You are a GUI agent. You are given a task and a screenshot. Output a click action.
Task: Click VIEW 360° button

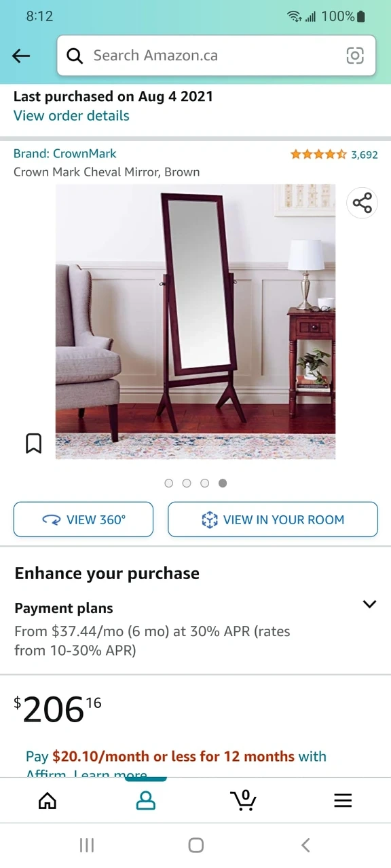pos(83,519)
